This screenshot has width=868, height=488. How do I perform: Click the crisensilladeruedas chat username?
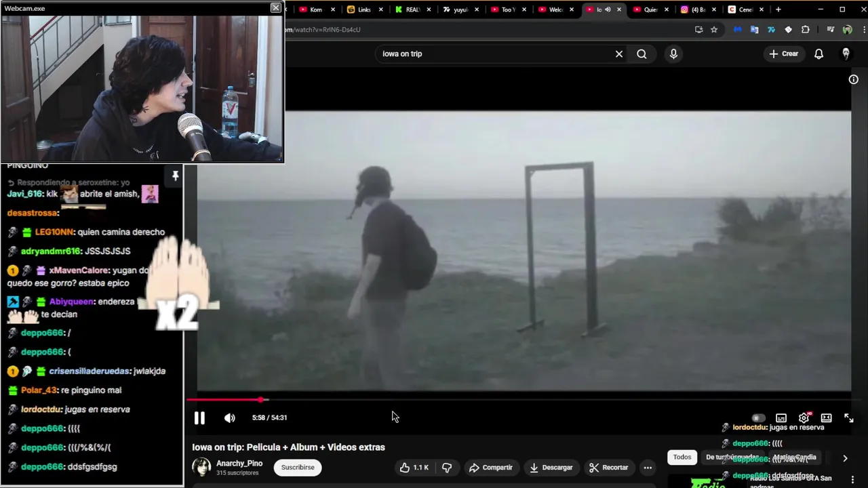coord(89,371)
